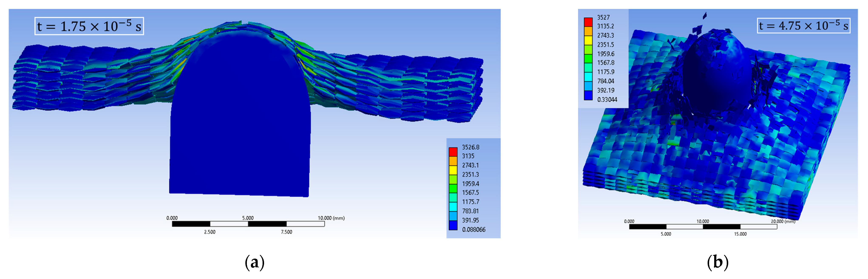Click the red swatch in right legend

(588, 22)
